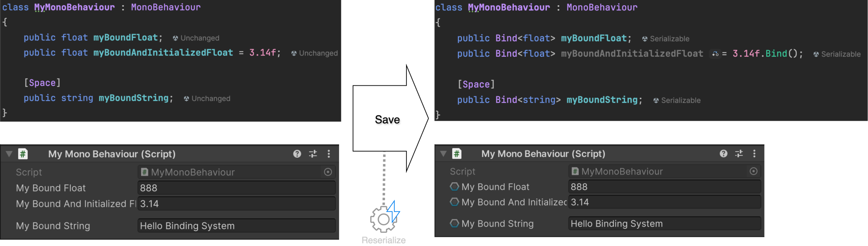The width and height of the screenshot is (868, 246).
Task: Toggle binding for My Bound And Initialized field
Action: [x=454, y=202]
